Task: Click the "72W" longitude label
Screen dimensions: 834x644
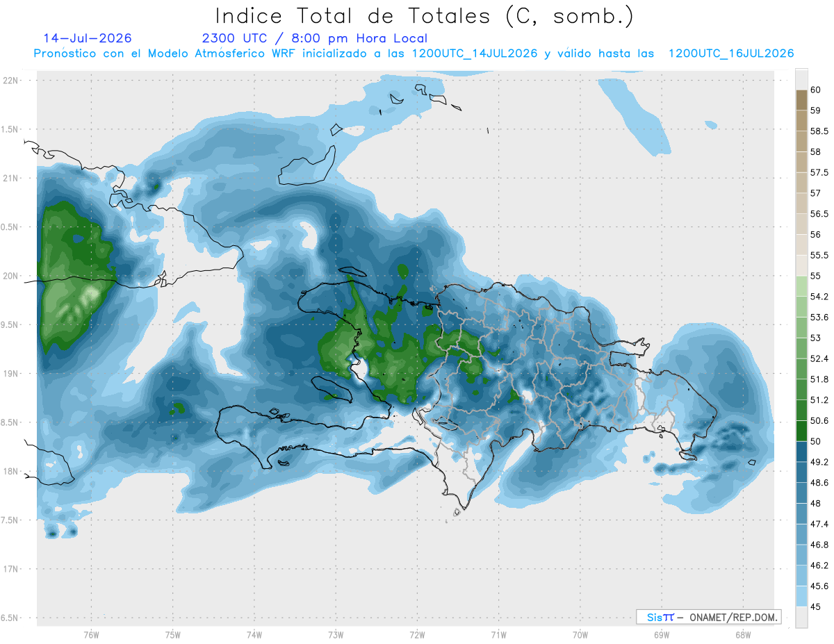Action: [417, 634]
